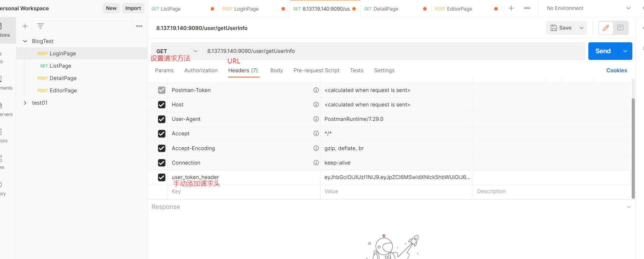Image resolution: width=644 pixels, height=259 pixels.
Task: Open the Body tab
Action: point(277,70)
